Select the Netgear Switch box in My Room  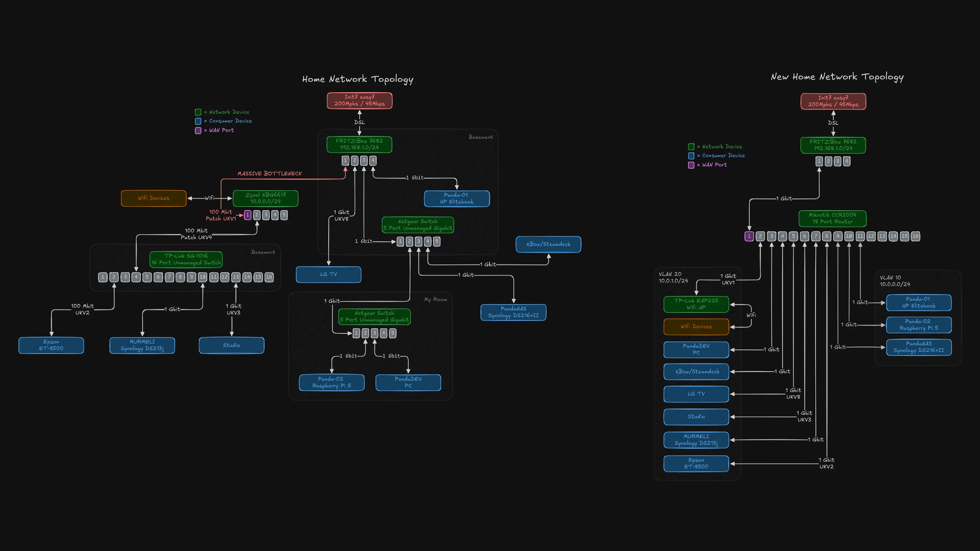coord(374,317)
